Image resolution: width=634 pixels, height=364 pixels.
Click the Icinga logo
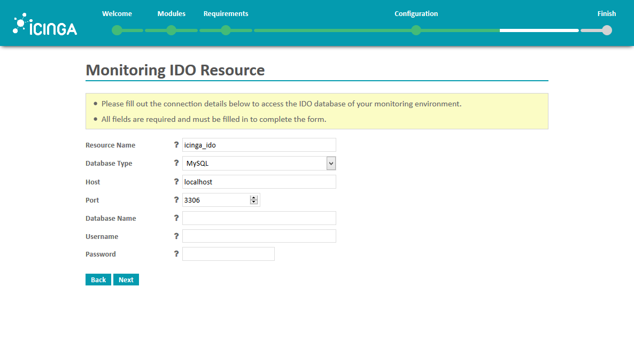click(x=45, y=24)
